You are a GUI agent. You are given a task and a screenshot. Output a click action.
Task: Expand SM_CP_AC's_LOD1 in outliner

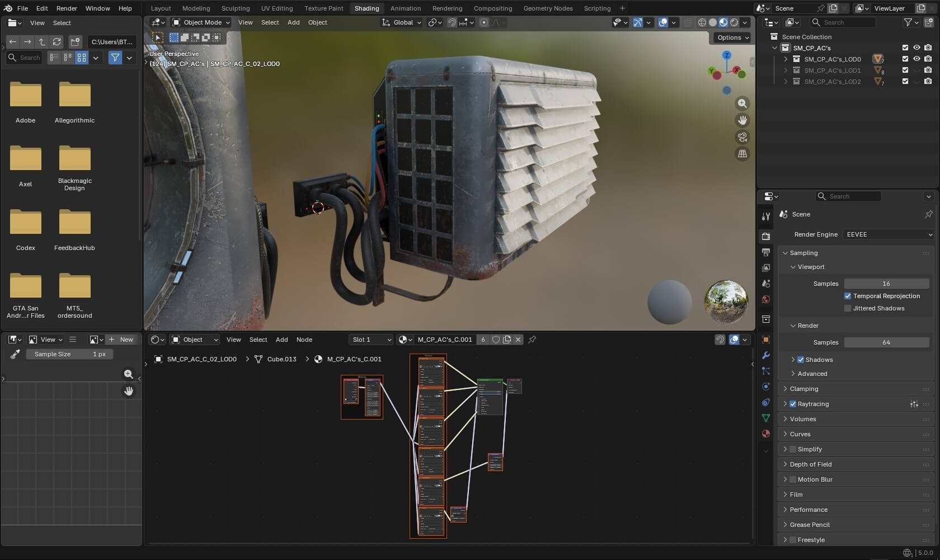pyautogui.click(x=786, y=70)
